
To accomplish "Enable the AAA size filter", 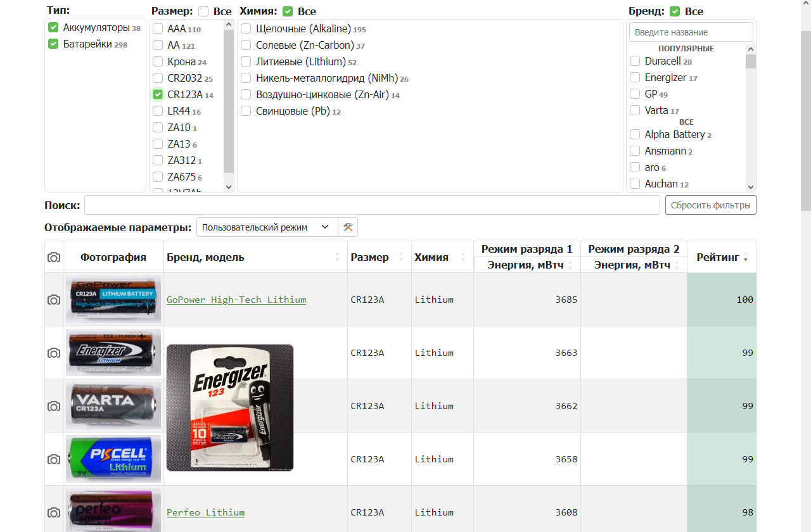I will tap(158, 29).
